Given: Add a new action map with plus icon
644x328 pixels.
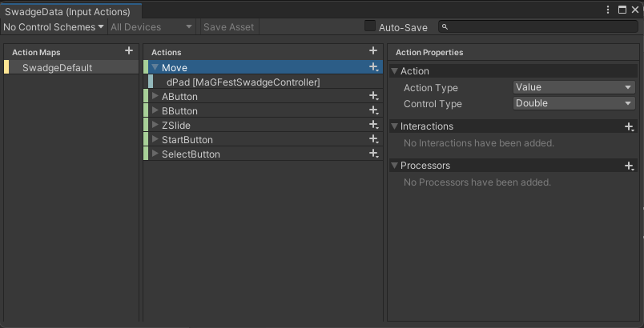Looking at the screenshot, I should 129,51.
